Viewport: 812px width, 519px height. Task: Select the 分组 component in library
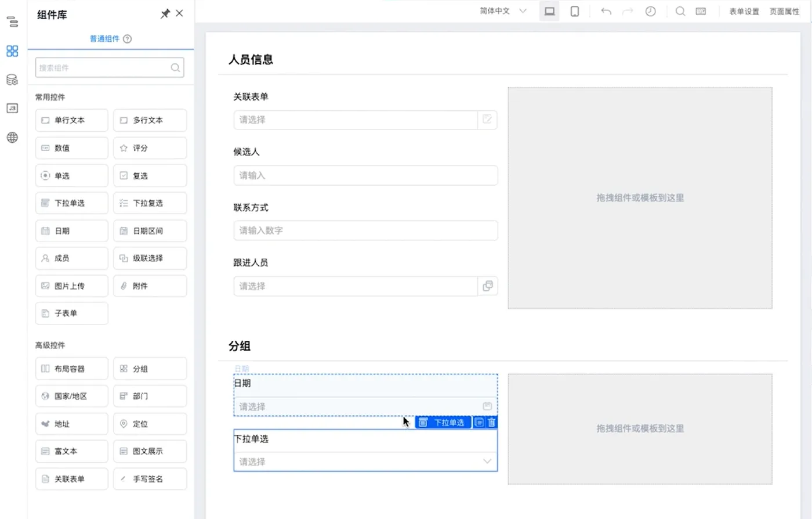pos(150,369)
